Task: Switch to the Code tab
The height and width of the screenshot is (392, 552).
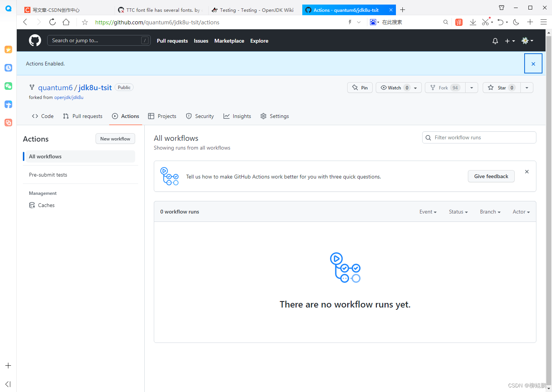Action: pos(43,116)
